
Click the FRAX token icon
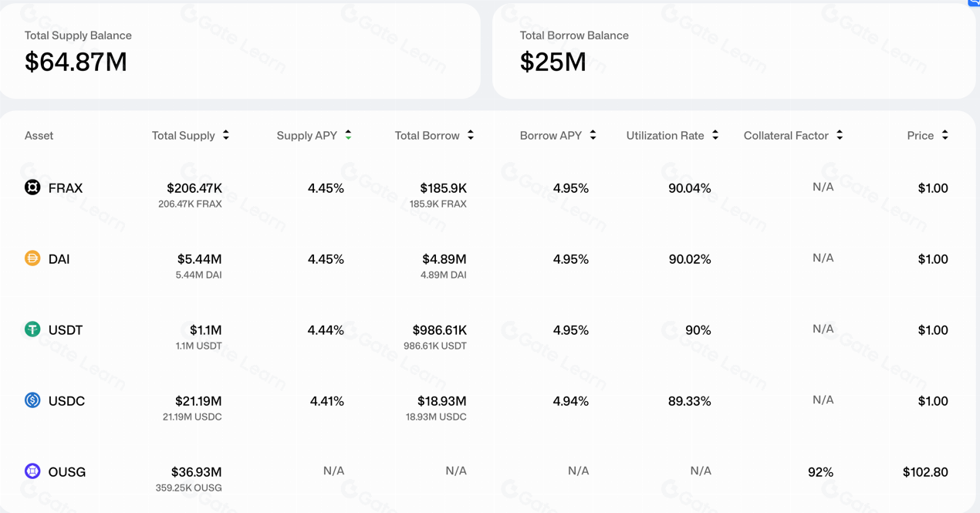point(32,187)
